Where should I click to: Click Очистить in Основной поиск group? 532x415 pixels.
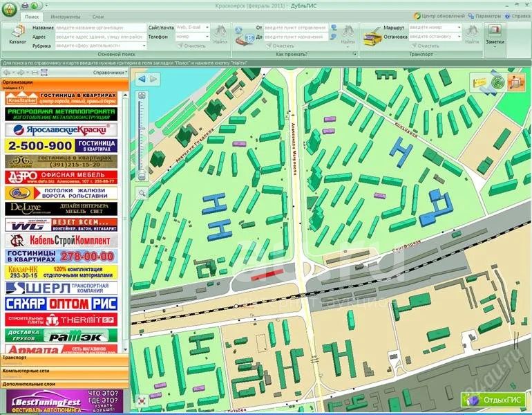(191, 46)
